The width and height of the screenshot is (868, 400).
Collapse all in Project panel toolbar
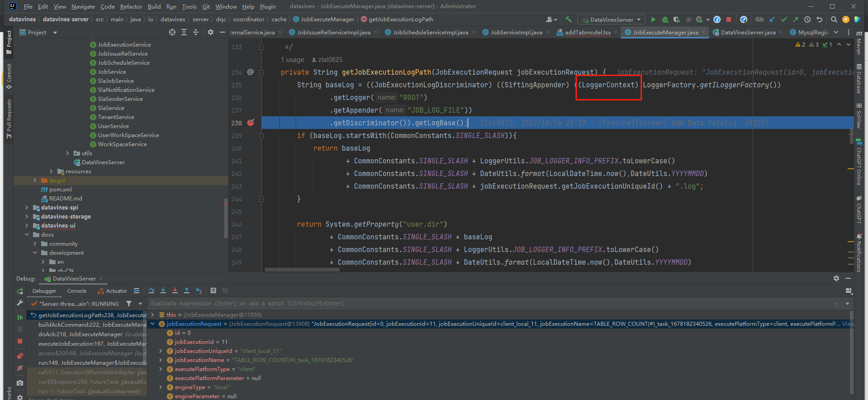[x=196, y=32]
